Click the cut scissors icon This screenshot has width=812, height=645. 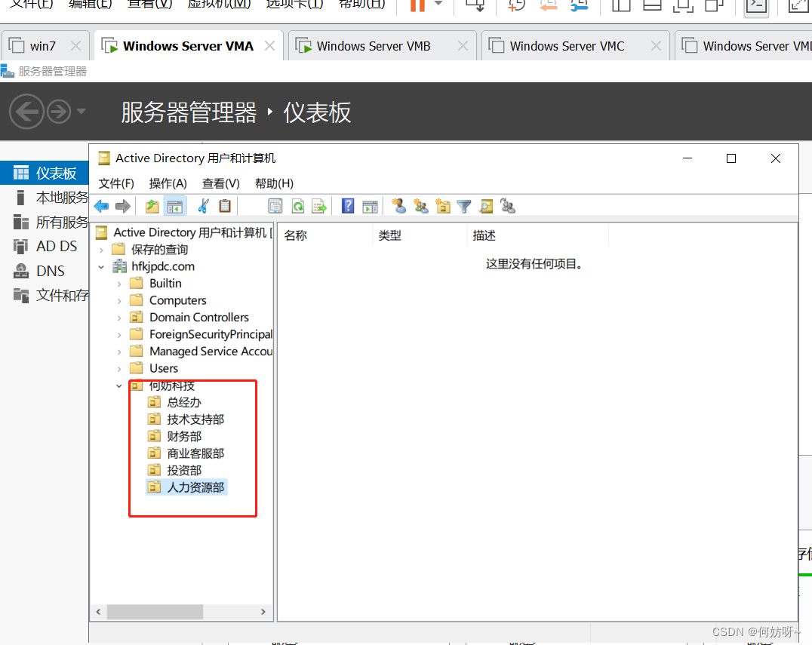point(202,206)
